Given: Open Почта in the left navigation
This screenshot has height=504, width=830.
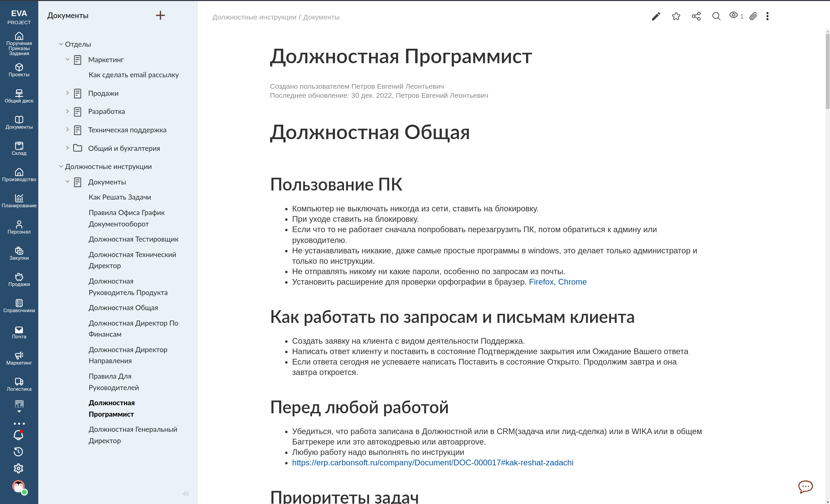Looking at the screenshot, I should click(x=19, y=332).
